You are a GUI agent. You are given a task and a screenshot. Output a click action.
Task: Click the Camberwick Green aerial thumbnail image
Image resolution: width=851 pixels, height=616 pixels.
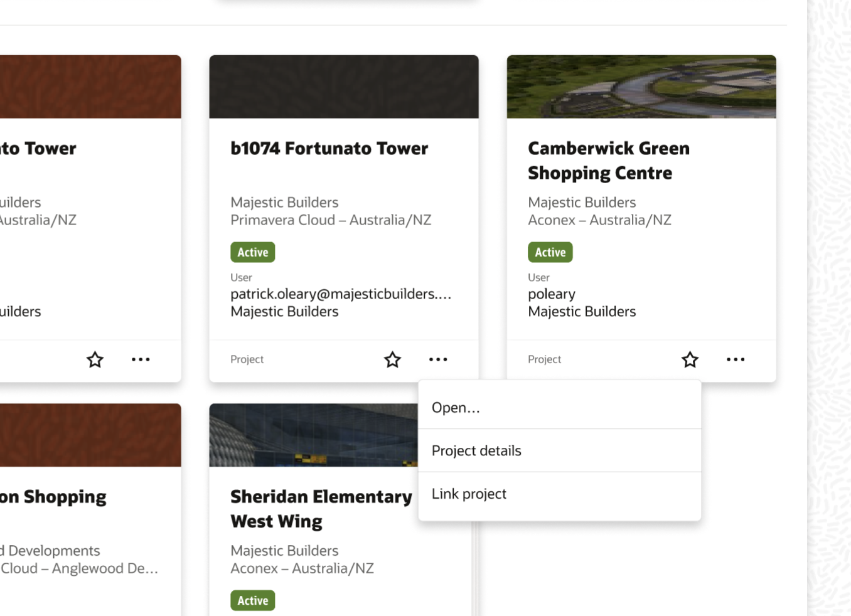click(641, 87)
